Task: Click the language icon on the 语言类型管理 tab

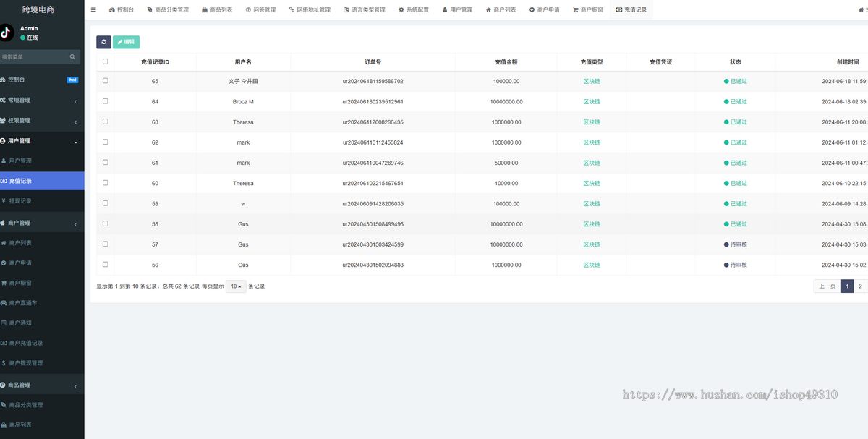Action: [x=346, y=10]
